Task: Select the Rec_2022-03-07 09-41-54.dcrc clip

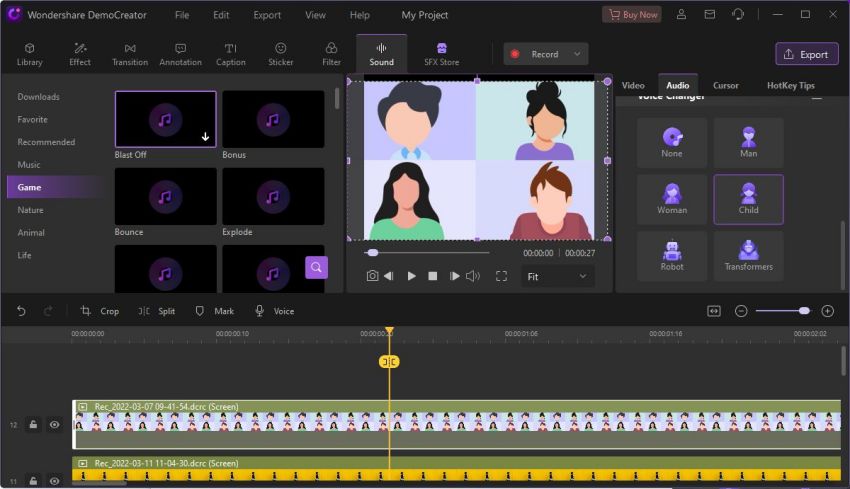Action: 456,424
